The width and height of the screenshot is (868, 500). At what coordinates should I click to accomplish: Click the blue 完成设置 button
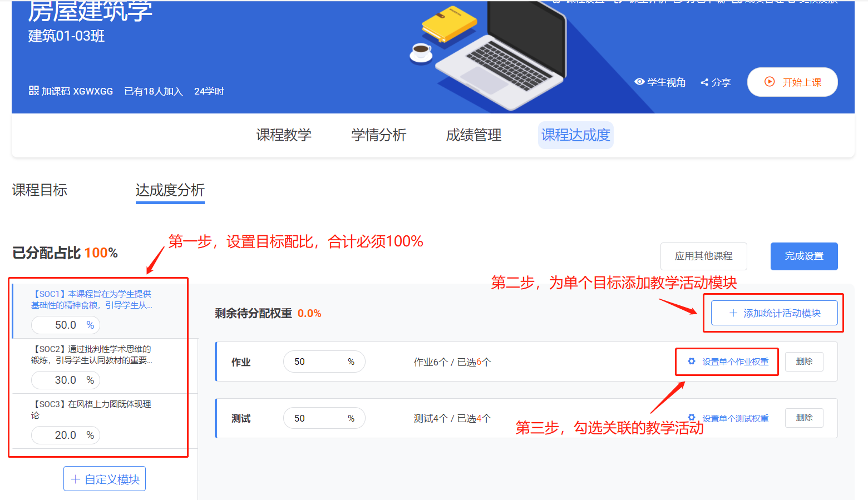pyautogui.click(x=803, y=256)
